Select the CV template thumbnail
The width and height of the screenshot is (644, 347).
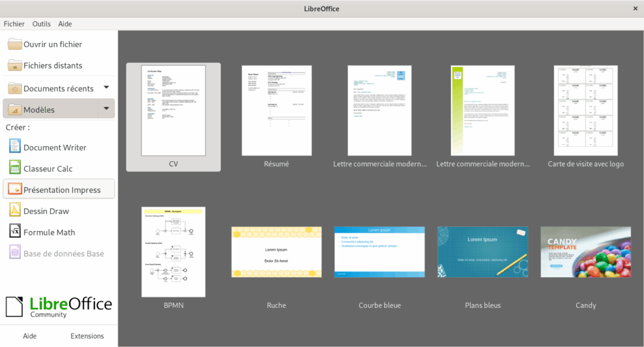(174, 111)
